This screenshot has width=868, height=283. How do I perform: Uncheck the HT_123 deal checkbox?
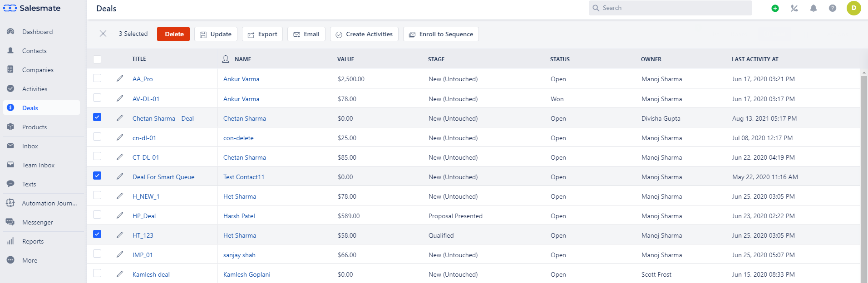click(x=97, y=234)
